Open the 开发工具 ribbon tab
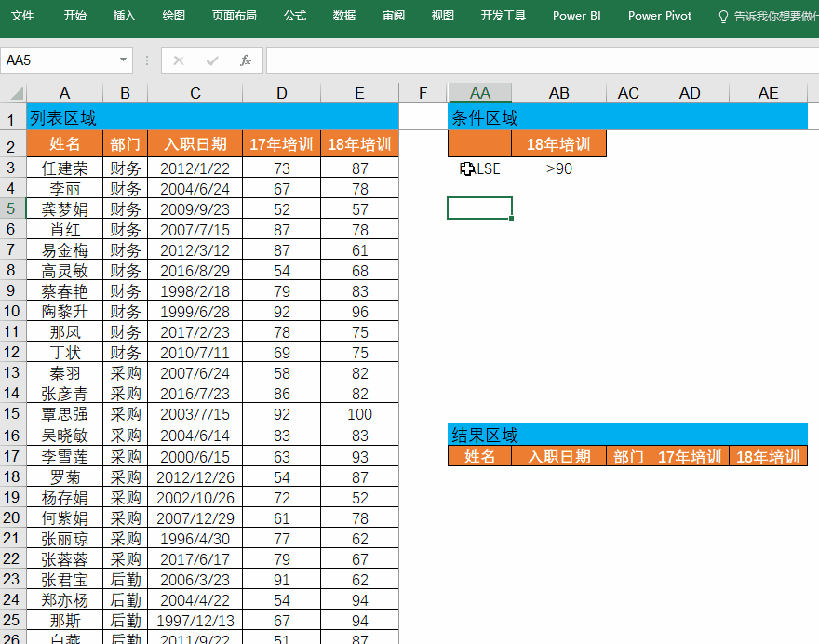Viewport: 819px width, 644px height. pyautogui.click(x=503, y=16)
